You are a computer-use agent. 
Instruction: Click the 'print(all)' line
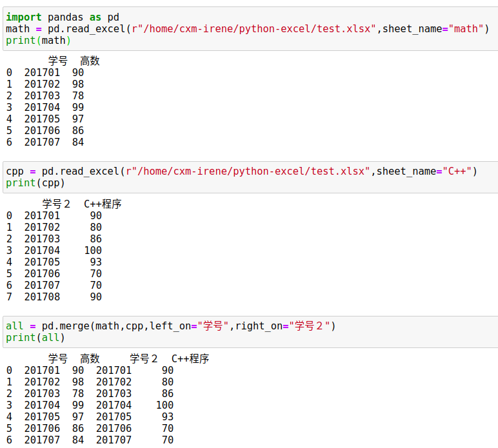(35, 338)
